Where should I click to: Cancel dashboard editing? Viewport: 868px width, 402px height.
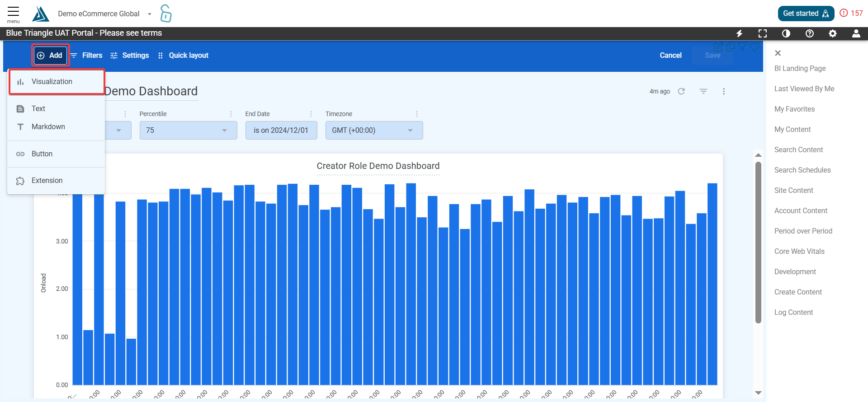tap(670, 55)
